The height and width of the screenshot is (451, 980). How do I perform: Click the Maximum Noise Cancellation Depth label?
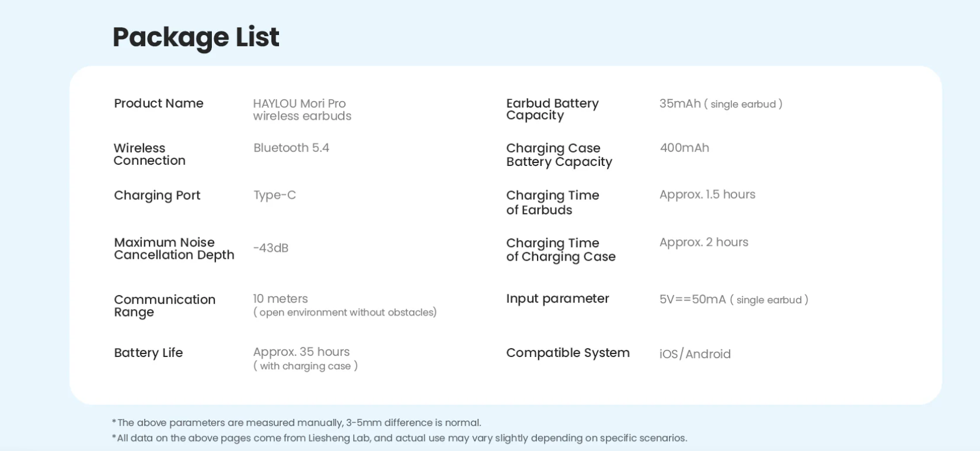[174, 248]
